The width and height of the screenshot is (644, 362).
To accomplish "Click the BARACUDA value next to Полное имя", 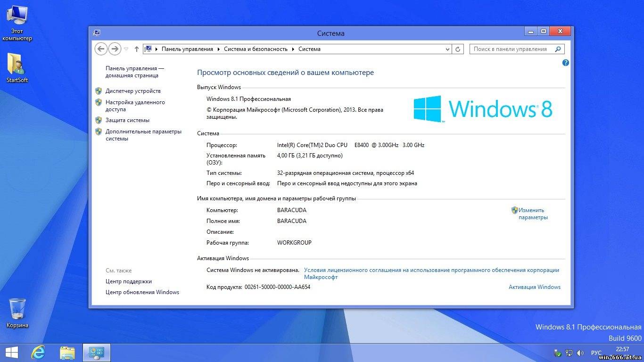I will [292, 221].
